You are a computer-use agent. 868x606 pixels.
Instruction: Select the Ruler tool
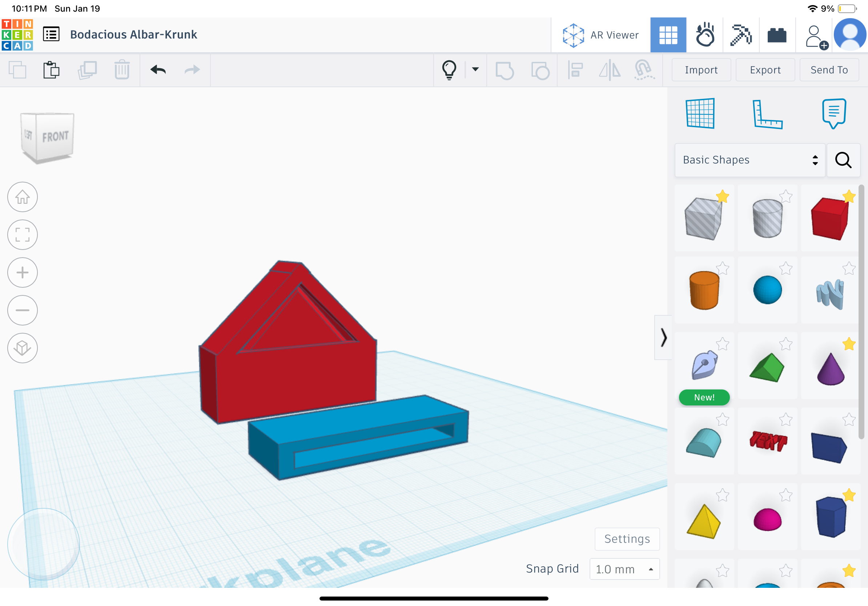tap(767, 114)
